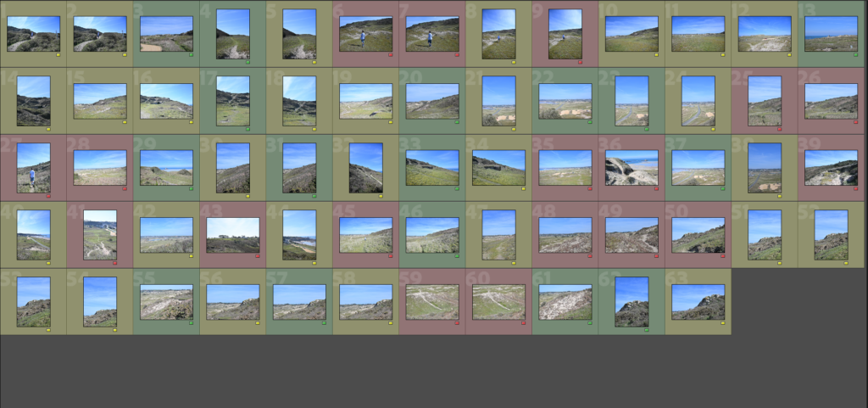868x408 pixels.
Task: Click the red color label on photo 28
Action: 125,188
